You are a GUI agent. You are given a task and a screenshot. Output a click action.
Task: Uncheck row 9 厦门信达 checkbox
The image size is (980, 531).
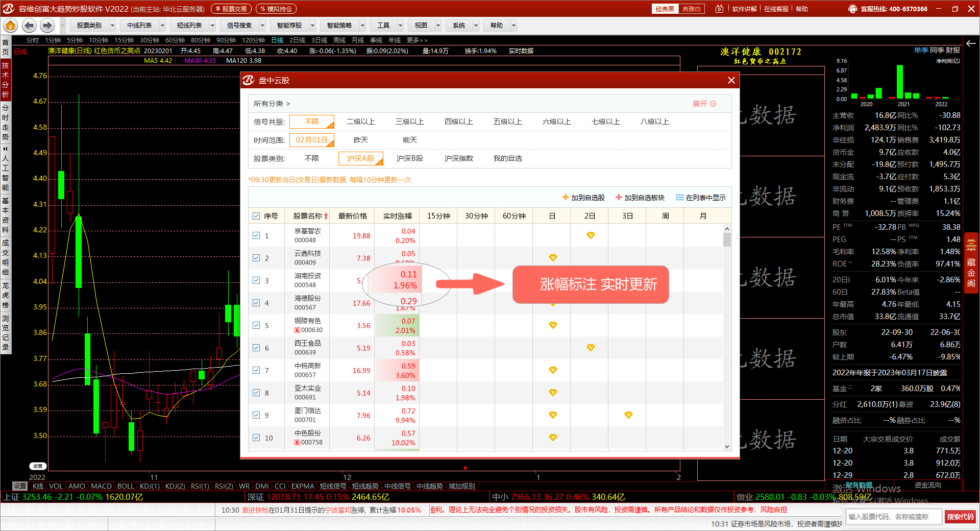click(256, 415)
